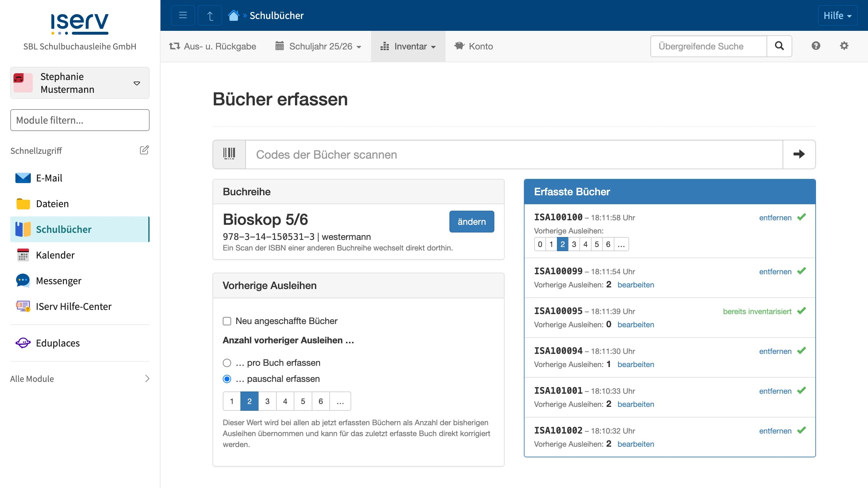Image resolution: width=868 pixels, height=492 pixels.
Task: Remove ISA100099 via entfernen link
Action: (775, 271)
